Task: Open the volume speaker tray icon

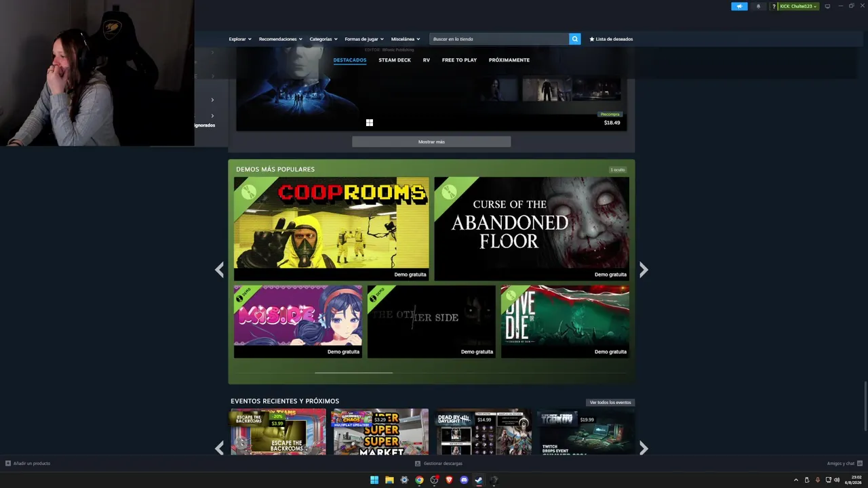Action: (837, 480)
